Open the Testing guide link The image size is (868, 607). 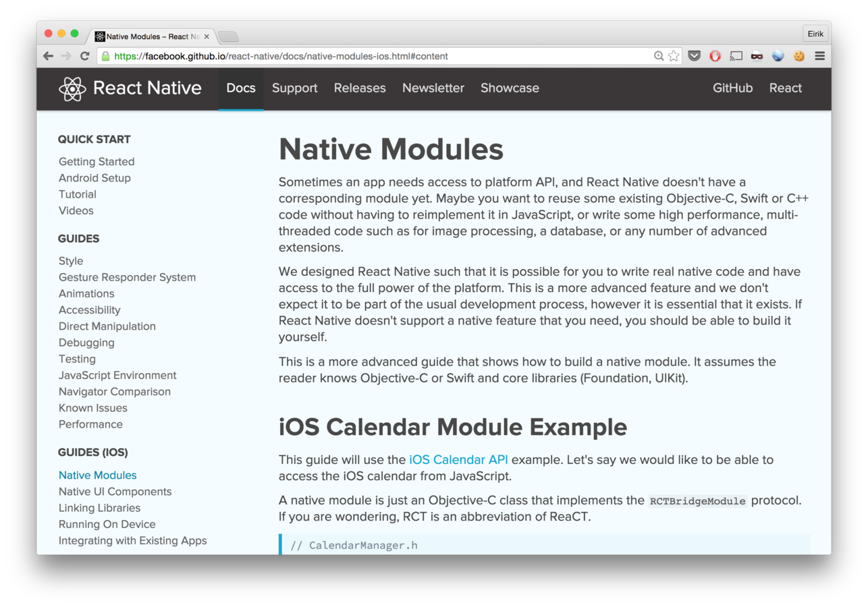tap(77, 359)
